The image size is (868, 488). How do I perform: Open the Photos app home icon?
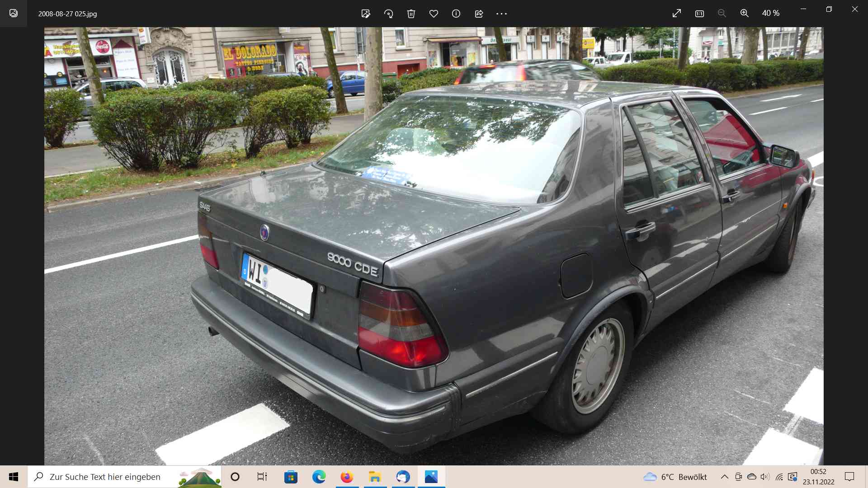point(14,13)
